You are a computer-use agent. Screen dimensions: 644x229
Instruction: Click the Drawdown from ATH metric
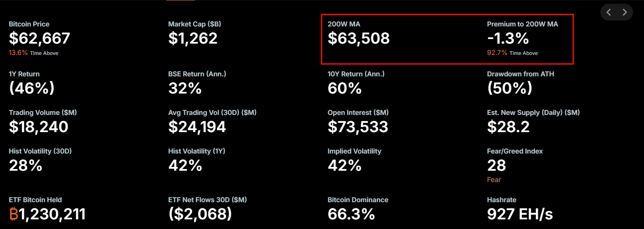(521, 83)
